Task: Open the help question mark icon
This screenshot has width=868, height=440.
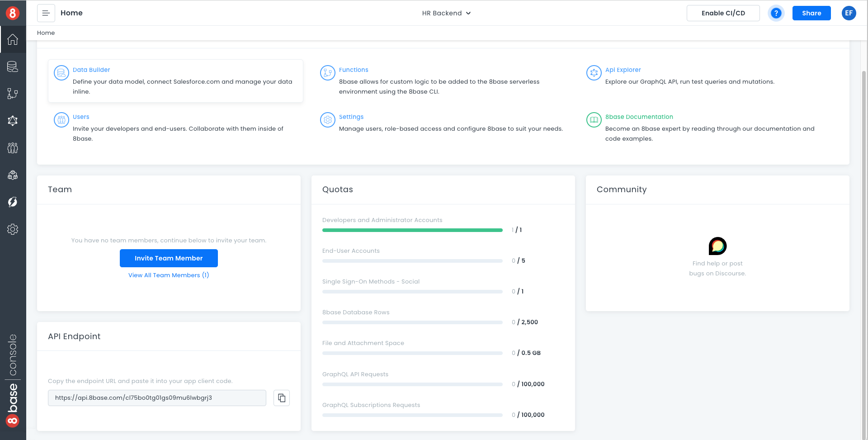Action: (776, 13)
